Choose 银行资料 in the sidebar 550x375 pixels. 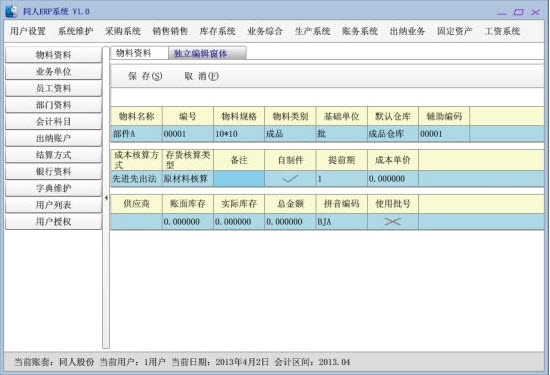tap(53, 172)
